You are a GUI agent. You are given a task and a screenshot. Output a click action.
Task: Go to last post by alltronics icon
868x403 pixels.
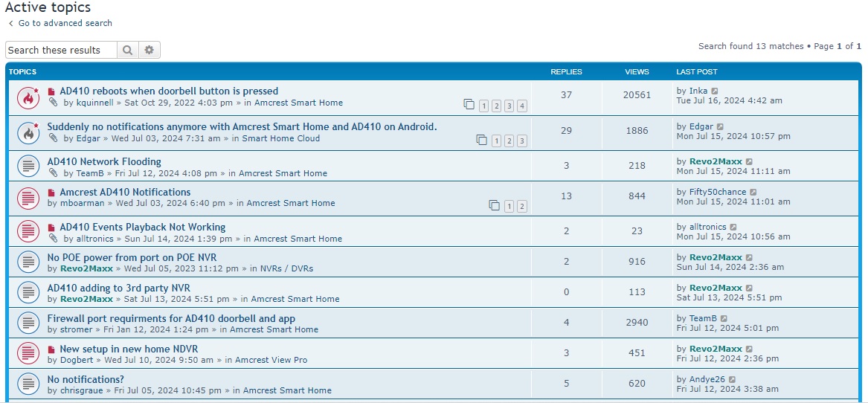point(733,227)
